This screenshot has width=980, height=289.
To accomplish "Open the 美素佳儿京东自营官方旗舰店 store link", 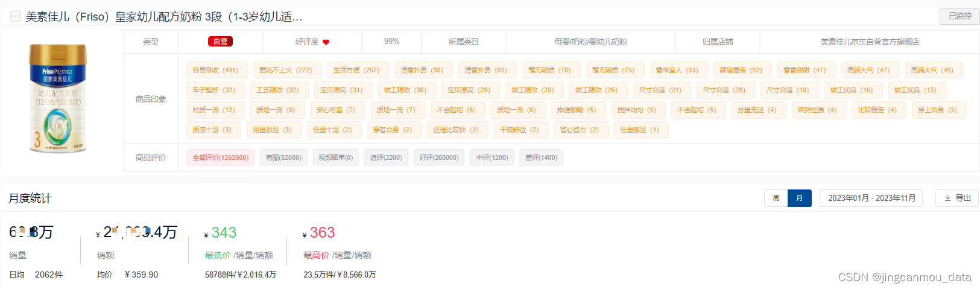I will tap(870, 42).
